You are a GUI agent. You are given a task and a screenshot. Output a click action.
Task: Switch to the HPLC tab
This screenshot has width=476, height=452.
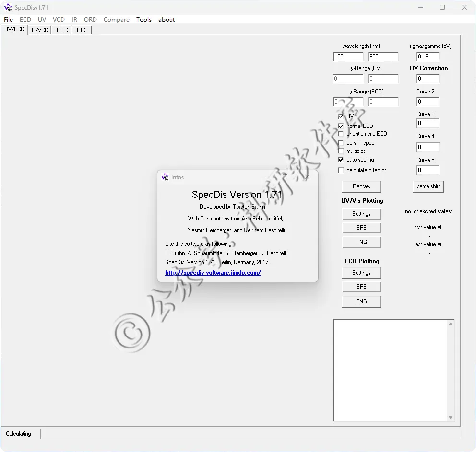[61, 30]
